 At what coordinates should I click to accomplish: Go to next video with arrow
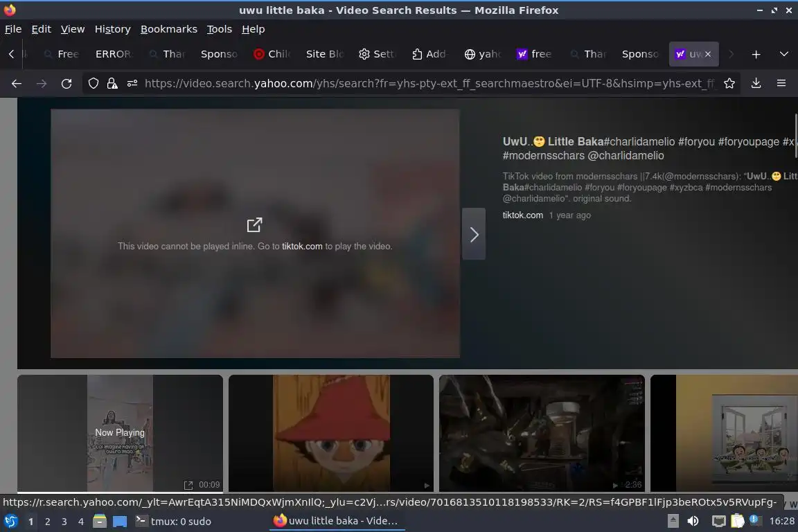click(x=474, y=234)
